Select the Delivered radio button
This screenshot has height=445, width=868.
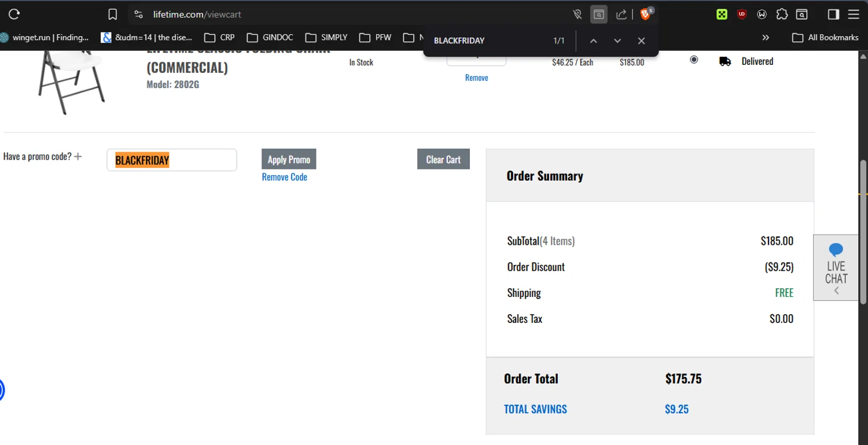click(x=694, y=60)
